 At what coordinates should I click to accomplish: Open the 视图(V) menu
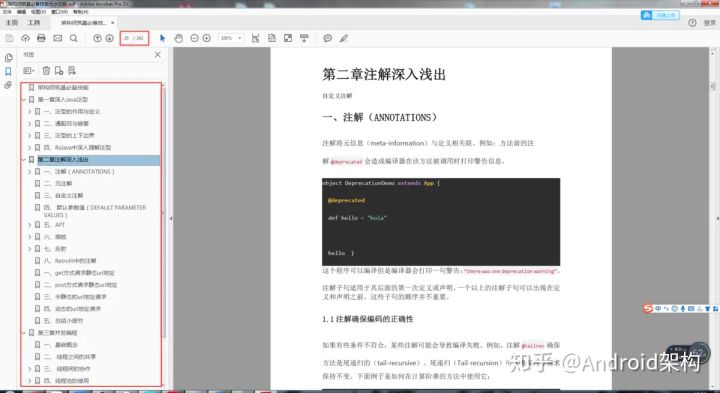pos(39,11)
